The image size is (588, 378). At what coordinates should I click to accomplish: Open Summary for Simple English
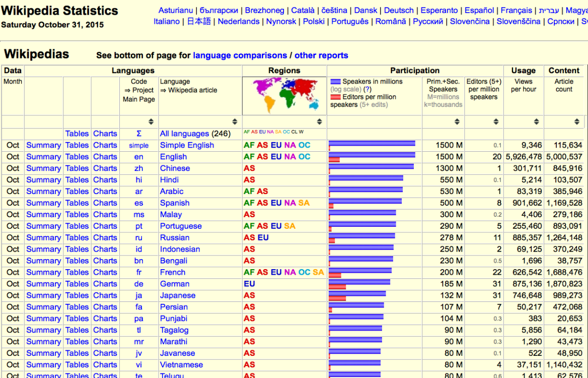pos(43,145)
